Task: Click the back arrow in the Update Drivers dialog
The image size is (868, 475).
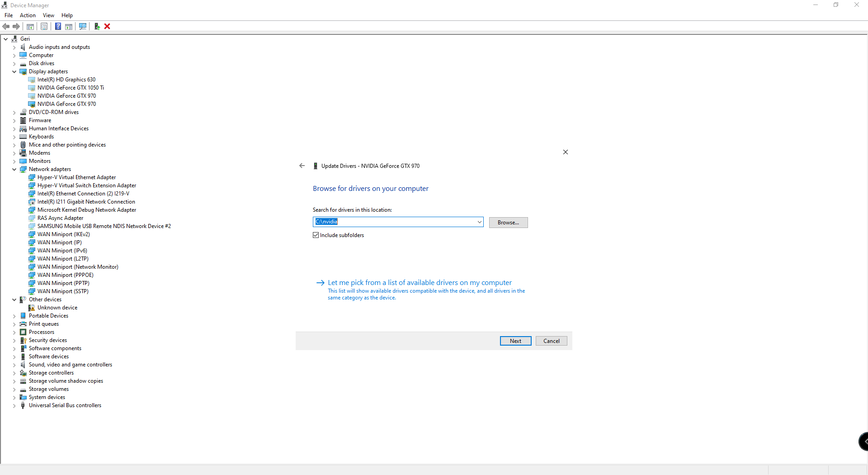Action: (302, 166)
